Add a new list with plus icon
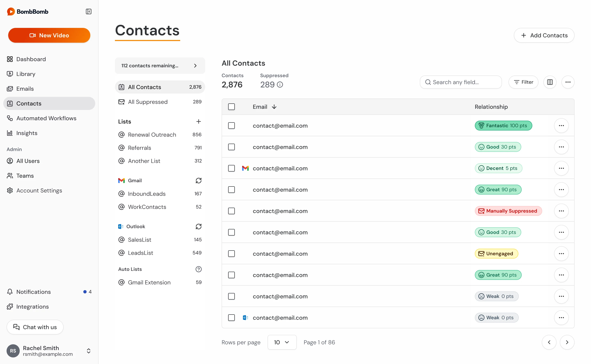Image resolution: width=591 pixels, height=364 pixels. [x=198, y=122]
